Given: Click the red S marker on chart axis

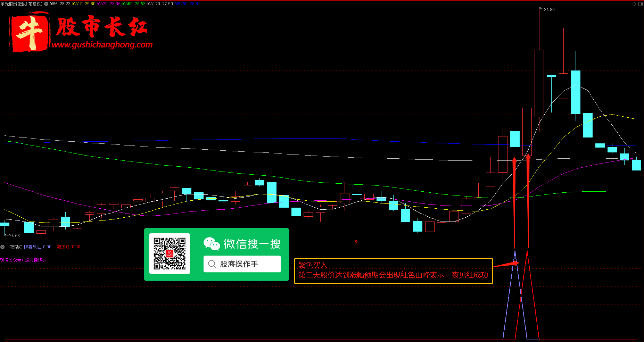Looking at the screenshot, I should pos(356,242).
